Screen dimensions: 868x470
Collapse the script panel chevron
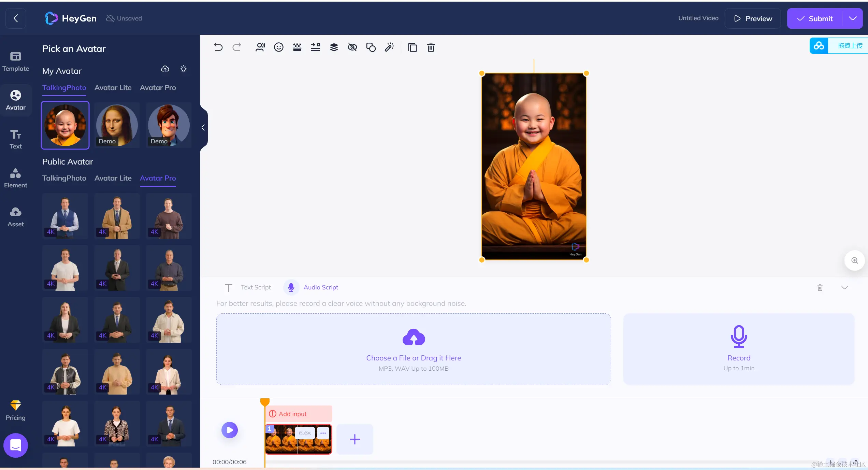(x=844, y=288)
